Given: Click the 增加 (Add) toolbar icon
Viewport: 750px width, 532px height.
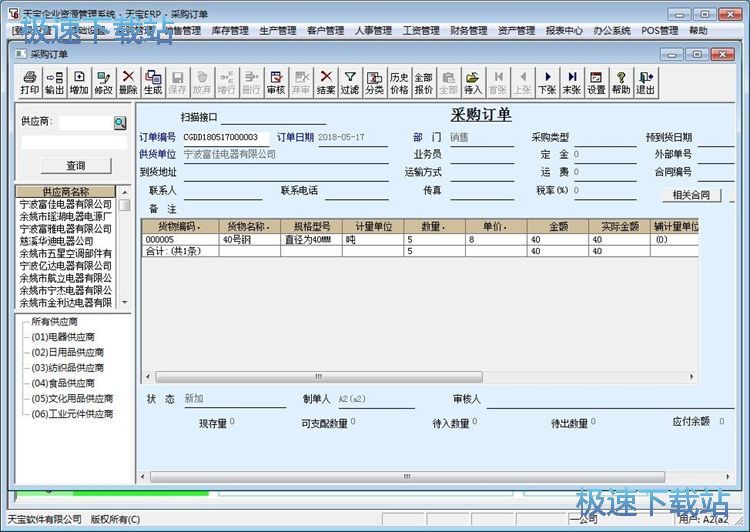Looking at the screenshot, I should coord(79,82).
